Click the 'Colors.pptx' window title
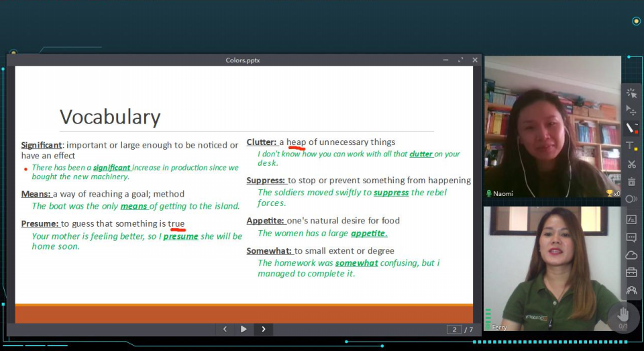 243,60
